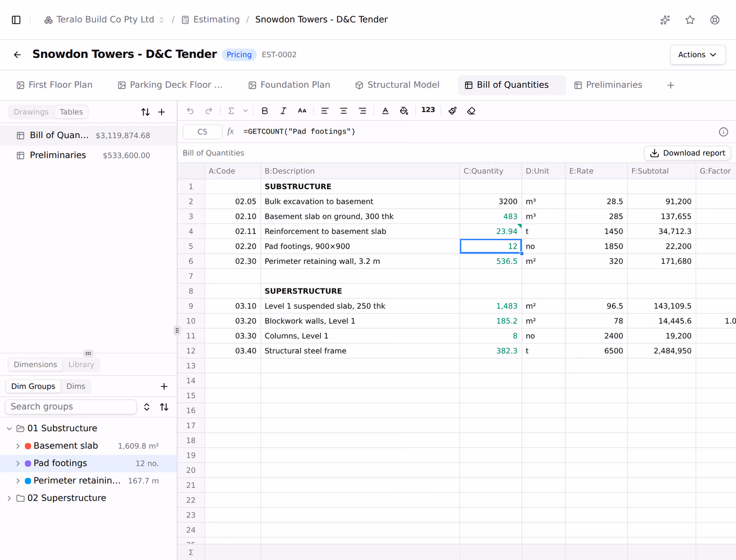Insert a sum function with sigma icon
Screen dimensions: 736x560
coord(231,111)
